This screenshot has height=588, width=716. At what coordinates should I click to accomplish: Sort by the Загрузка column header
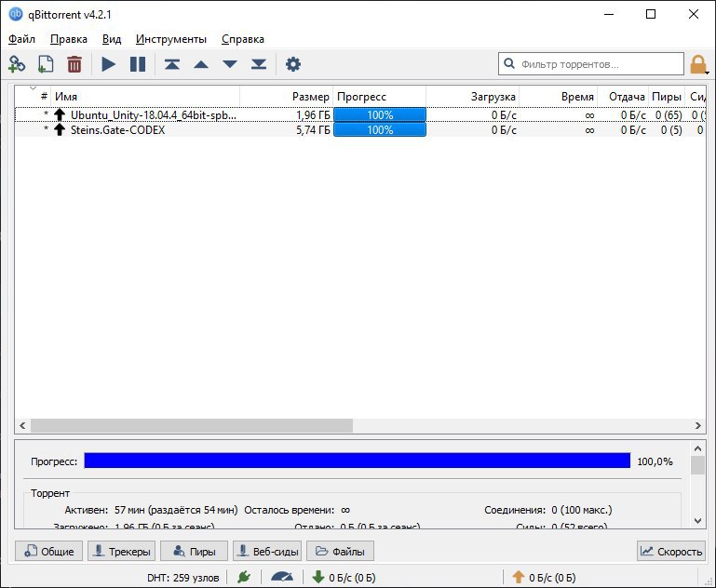pos(473,96)
